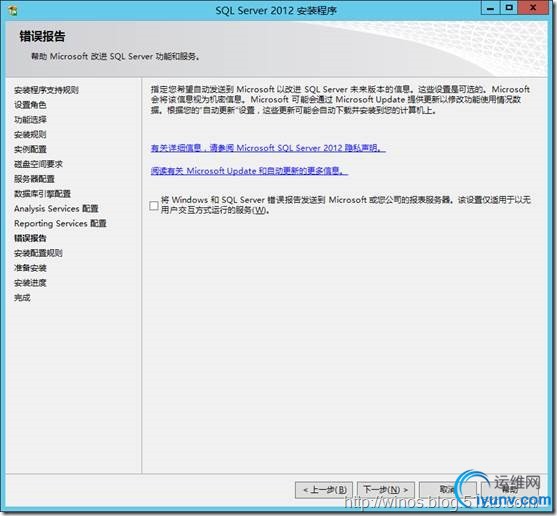Click the SQL Server 2012 安装程序 title text
The height and width of the screenshot is (516, 557).
(x=276, y=11)
